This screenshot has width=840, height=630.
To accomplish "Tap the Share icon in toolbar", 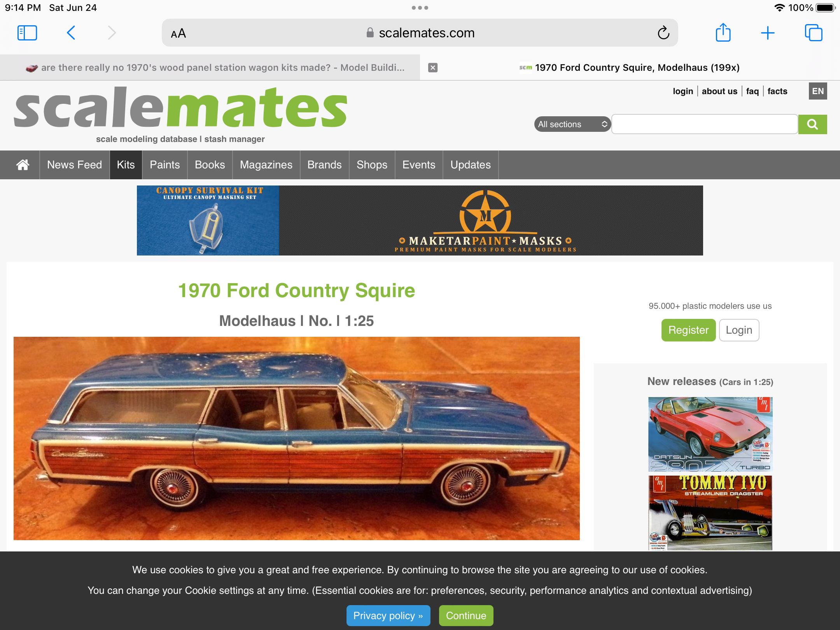I will pyautogui.click(x=723, y=32).
